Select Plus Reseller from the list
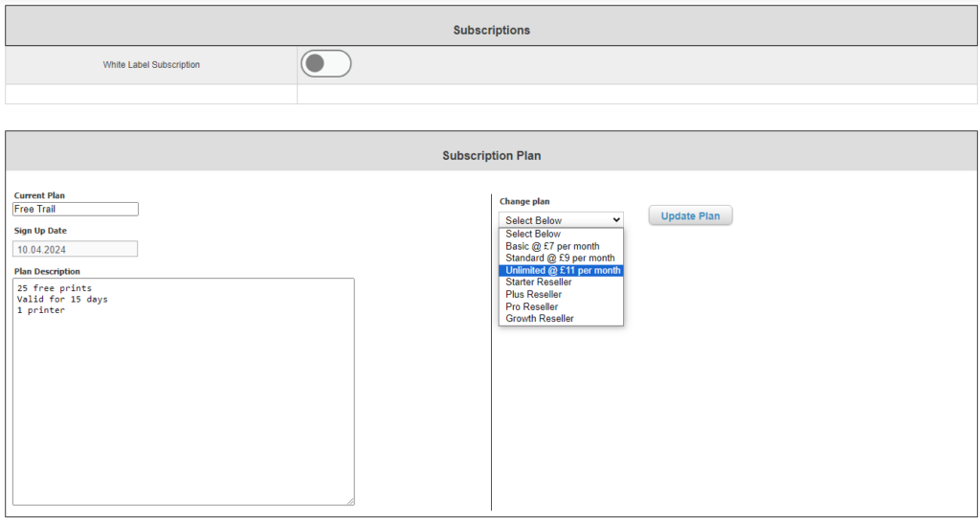This screenshot has width=980, height=518. click(534, 295)
